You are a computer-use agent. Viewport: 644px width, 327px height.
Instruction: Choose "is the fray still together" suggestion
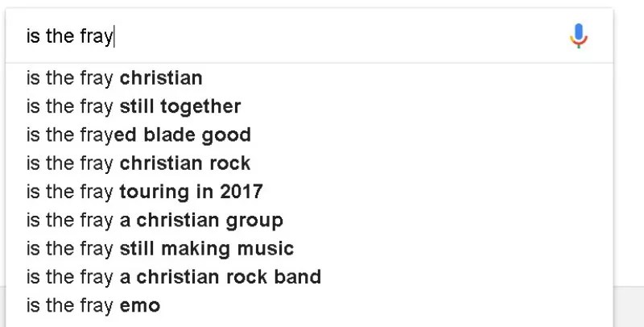point(133,106)
